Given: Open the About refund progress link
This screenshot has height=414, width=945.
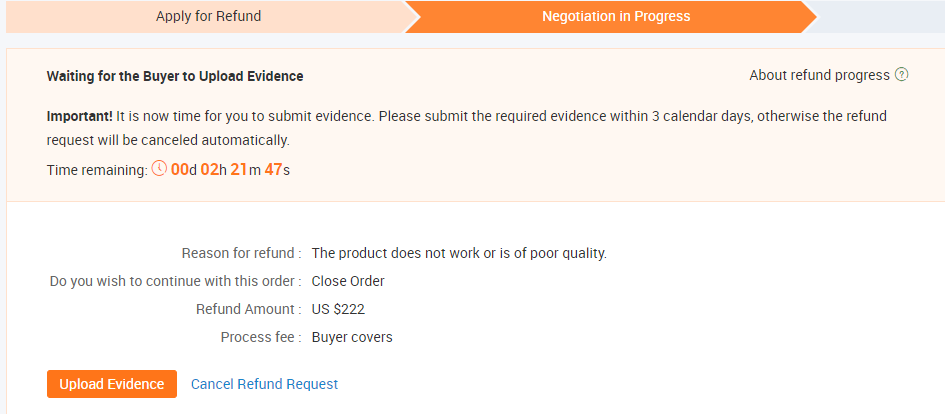Looking at the screenshot, I should tap(818, 75).
